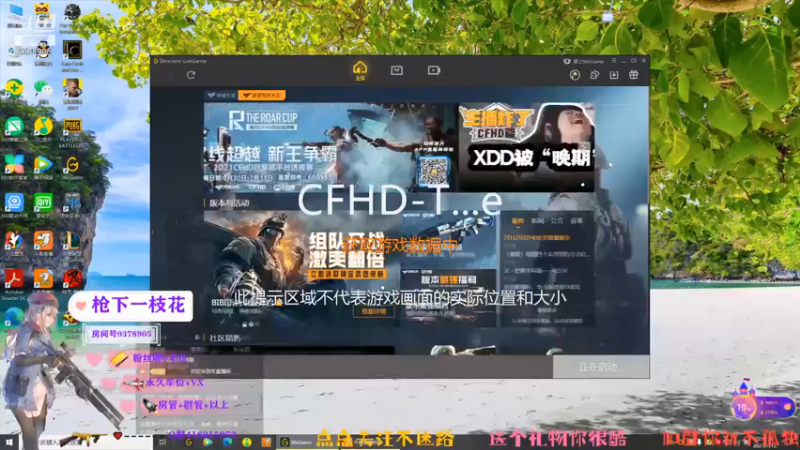Switch to the 最新 news tab
Viewport: 800px width, 450px height.
[518, 221]
